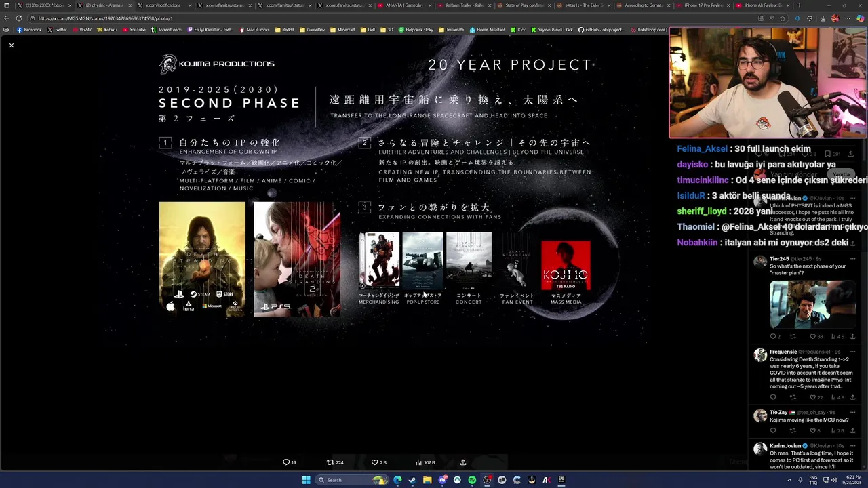Click the browser back arrow
868x488 pixels.
6,18
